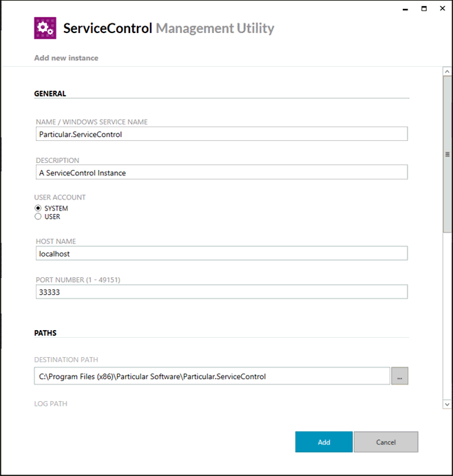Add the new ServiceControl instance
The width and height of the screenshot is (453, 476).
tap(324, 442)
